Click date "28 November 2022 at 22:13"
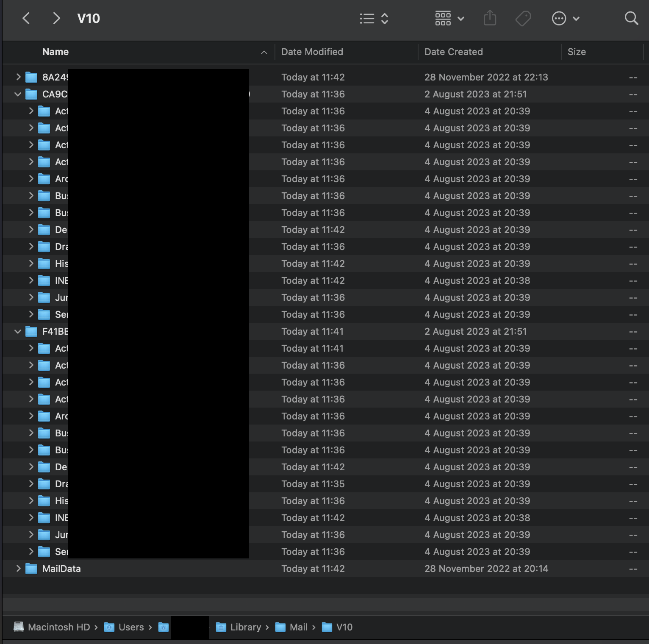 coord(486,77)
